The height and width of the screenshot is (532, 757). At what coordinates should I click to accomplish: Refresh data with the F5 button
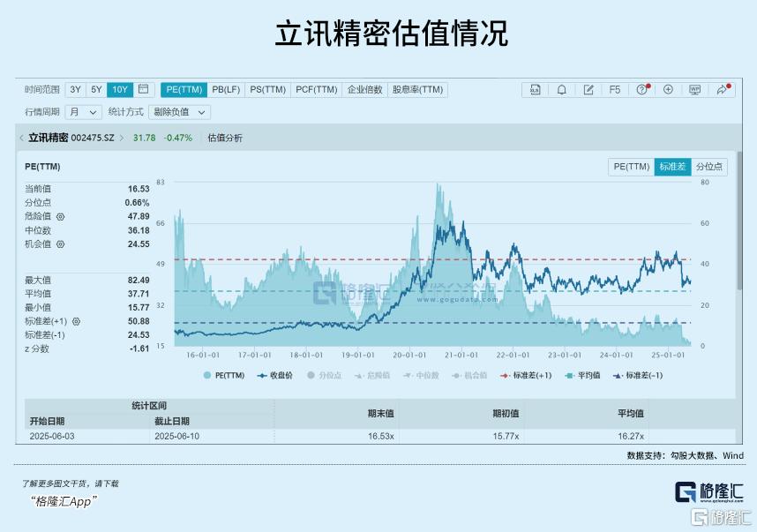pos(615,90)
